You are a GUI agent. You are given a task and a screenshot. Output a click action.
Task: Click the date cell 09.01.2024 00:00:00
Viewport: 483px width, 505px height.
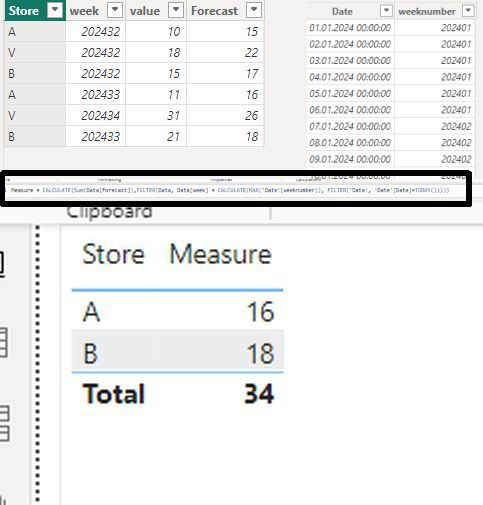pyautogui.click(x=350, y=159)
